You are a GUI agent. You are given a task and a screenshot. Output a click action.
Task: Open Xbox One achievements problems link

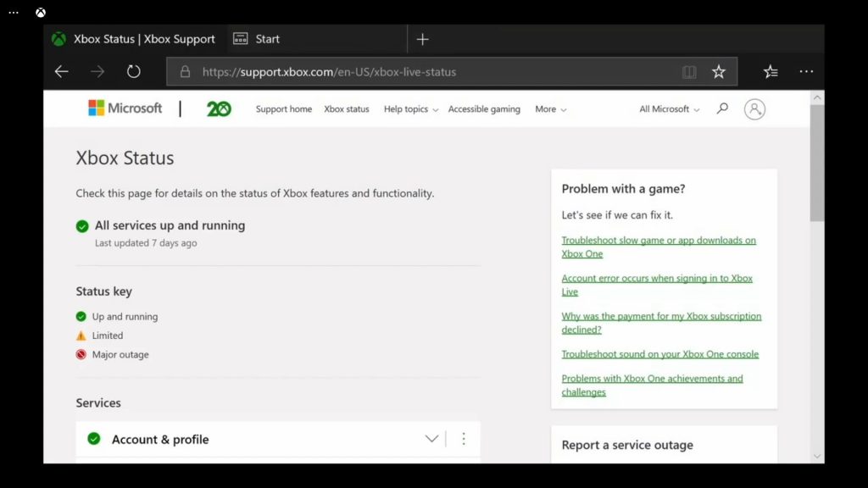tap(652, 385)
